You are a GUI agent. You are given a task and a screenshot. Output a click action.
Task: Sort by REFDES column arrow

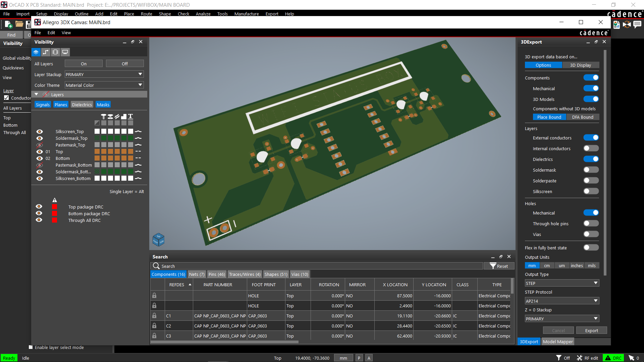click(190, 285)
